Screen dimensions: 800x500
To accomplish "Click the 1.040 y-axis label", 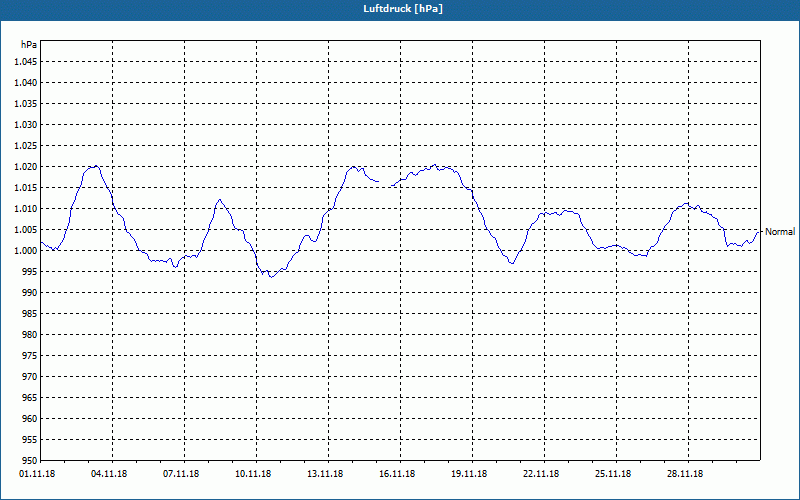I will click(x=26, y=83).
